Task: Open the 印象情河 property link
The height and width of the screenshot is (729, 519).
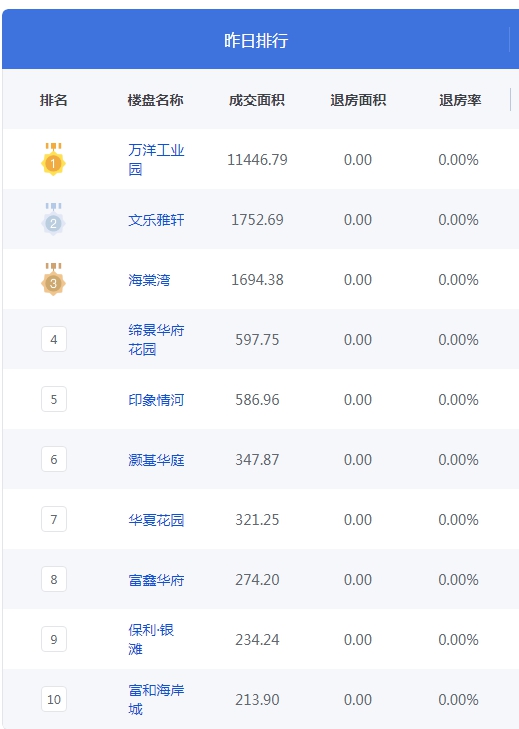Action: (156, 400)
